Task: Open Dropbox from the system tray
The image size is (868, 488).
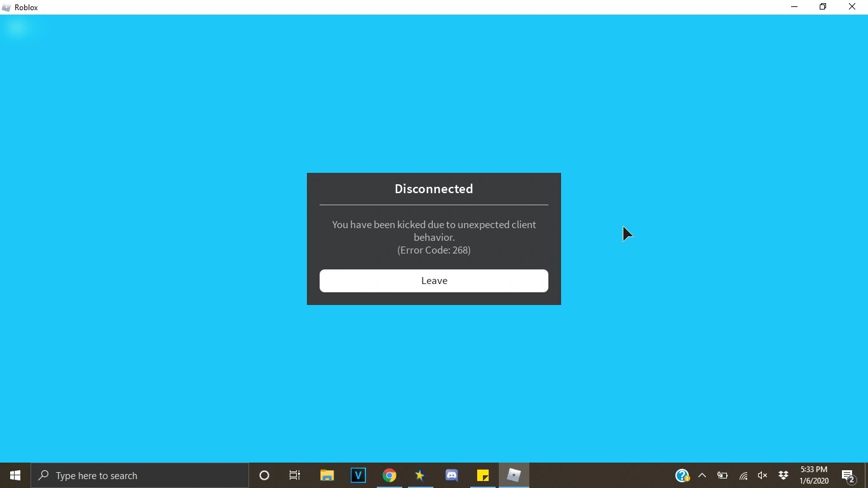Action: pos(783,475)
